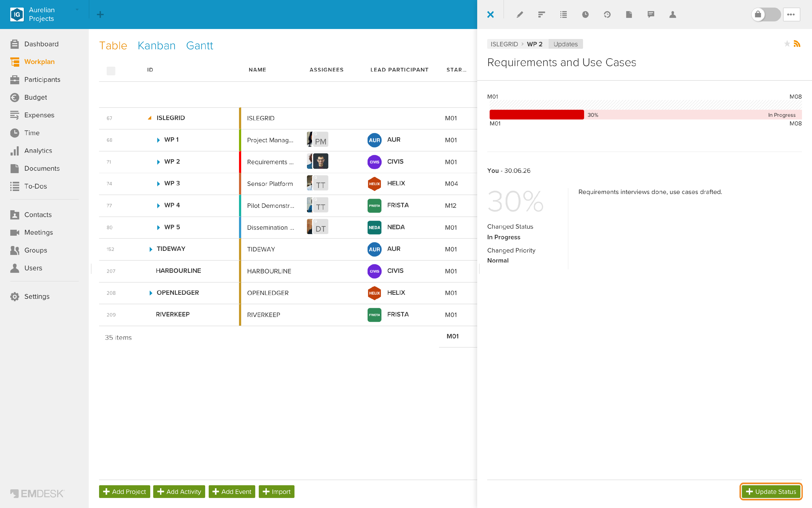Viewport: 812px width, 508px height.
Task: Click the HARBOURLINE row CIVIS logo
Action: tap(374, 271)
